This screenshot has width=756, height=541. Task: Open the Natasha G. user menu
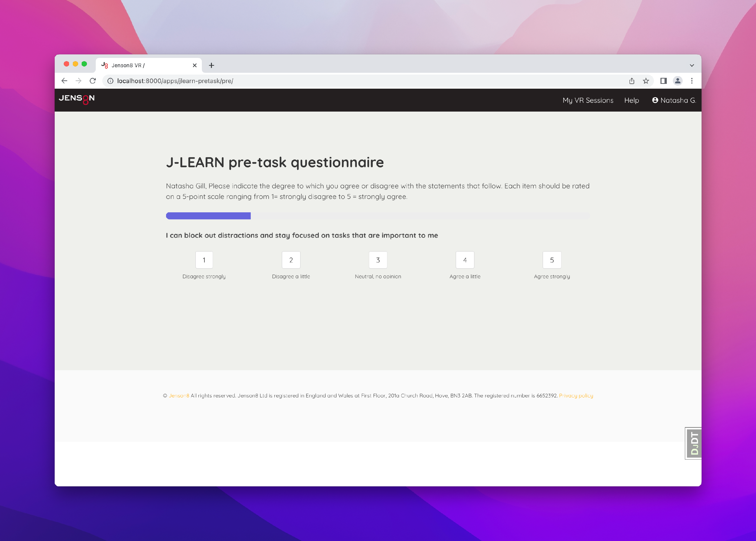674,100
